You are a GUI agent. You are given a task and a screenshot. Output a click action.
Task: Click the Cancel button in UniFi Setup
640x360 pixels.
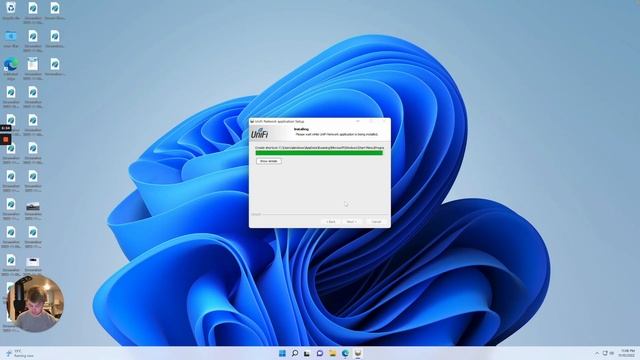coord(376,222)
